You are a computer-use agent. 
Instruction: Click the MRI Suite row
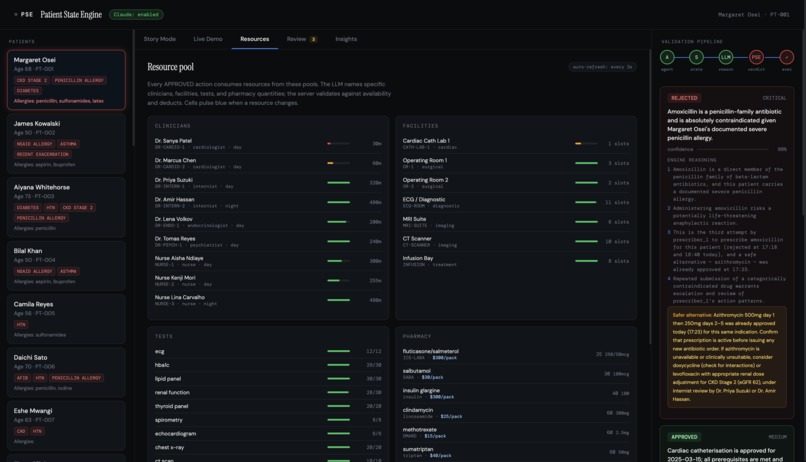516,221
